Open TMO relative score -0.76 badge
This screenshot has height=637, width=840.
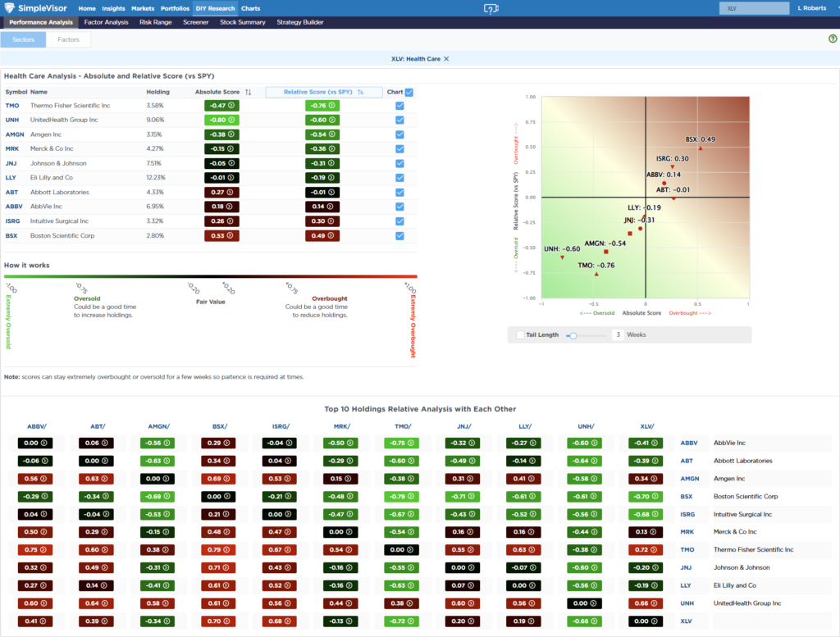point(322,106)
